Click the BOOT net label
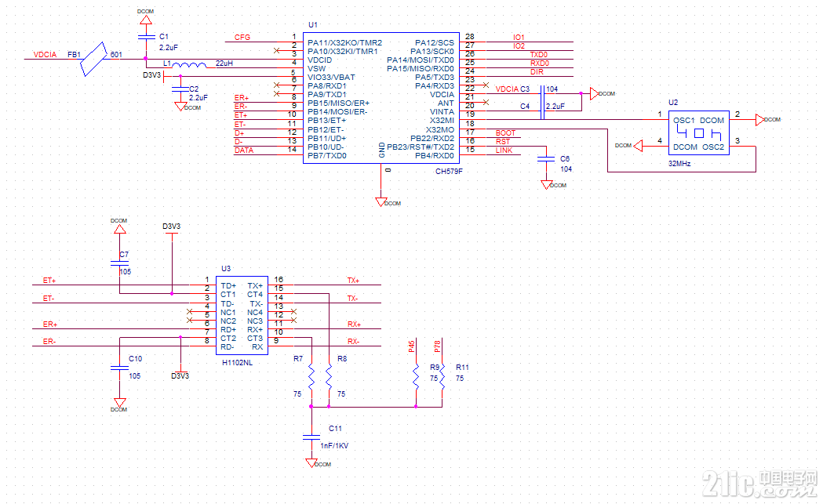 click(x=505, y=133)
